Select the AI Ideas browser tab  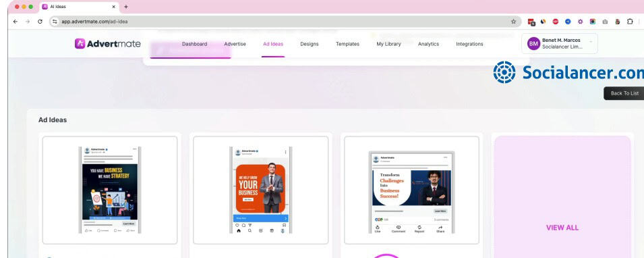tap(79, 7)
